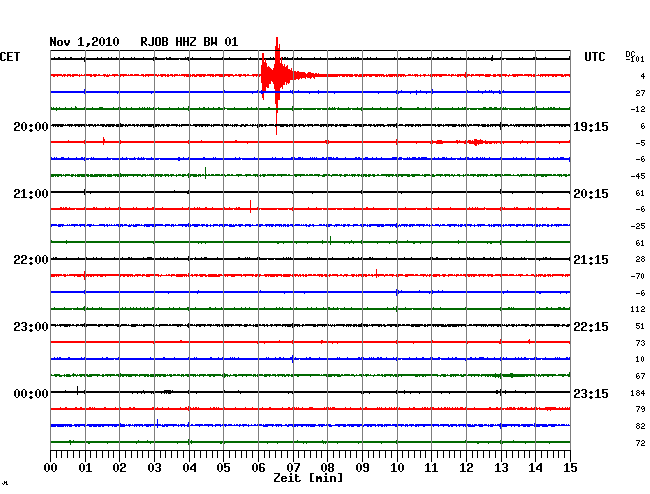Click the "20:15" UTC time label
Viewport: 650px width, 494px height.
[x=591, y=194]
